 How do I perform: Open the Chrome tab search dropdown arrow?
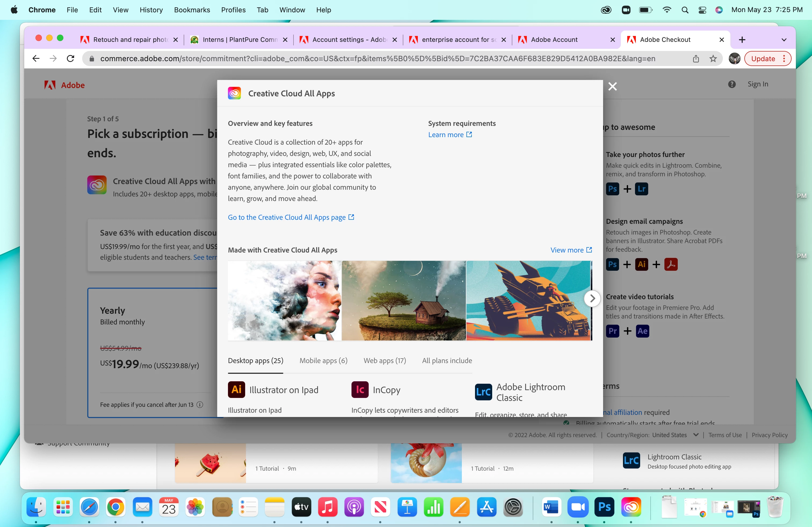(784, 39)
